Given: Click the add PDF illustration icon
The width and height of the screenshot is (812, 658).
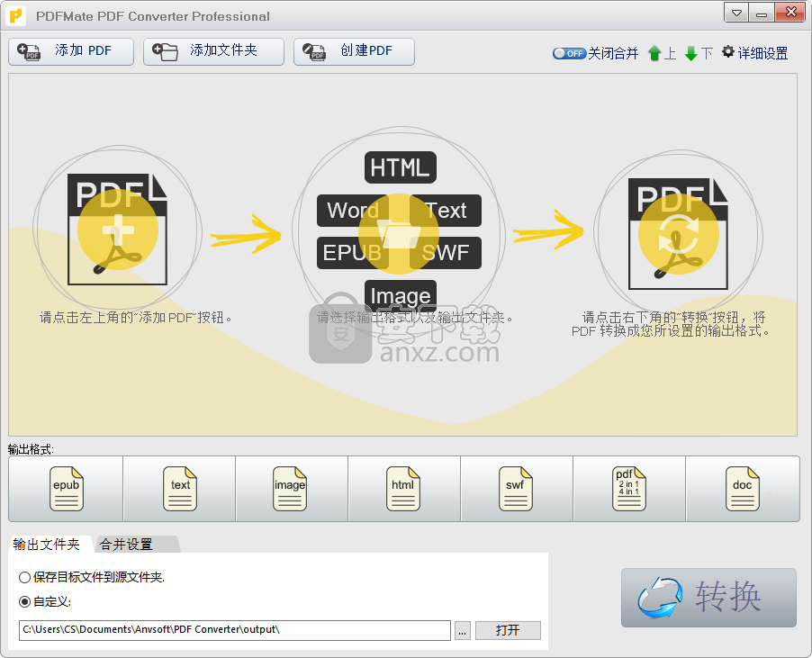Looking at the screenshot, I should 118,230.
